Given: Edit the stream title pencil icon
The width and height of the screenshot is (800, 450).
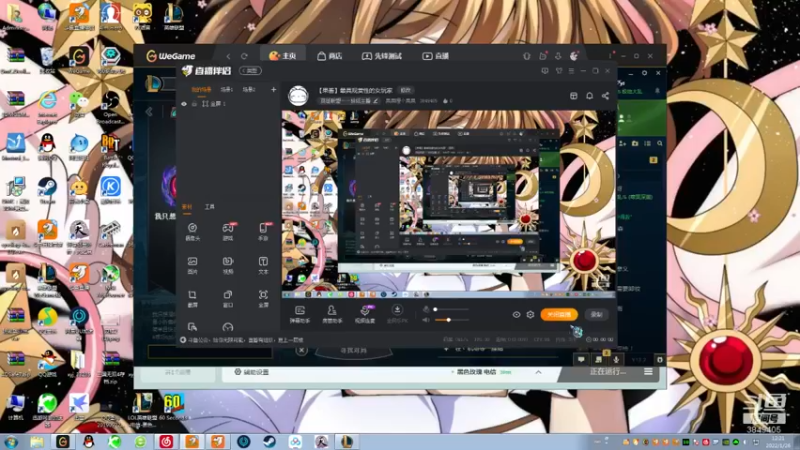Looking at the screenshot, I should click(376, 101).
